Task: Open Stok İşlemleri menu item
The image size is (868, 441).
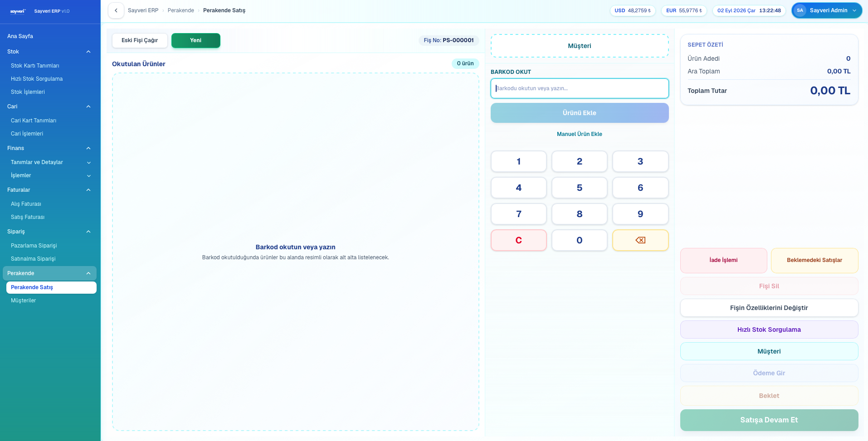Action: point(51,92)
